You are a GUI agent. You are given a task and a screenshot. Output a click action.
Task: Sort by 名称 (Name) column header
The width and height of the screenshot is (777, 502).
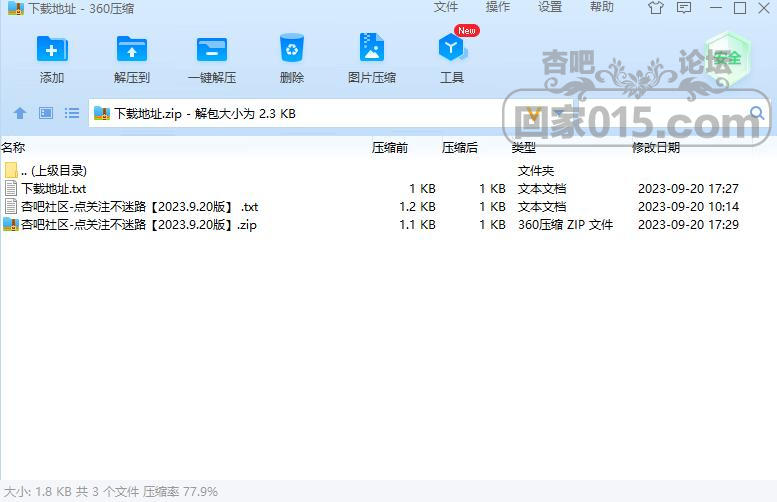(13, 148)
